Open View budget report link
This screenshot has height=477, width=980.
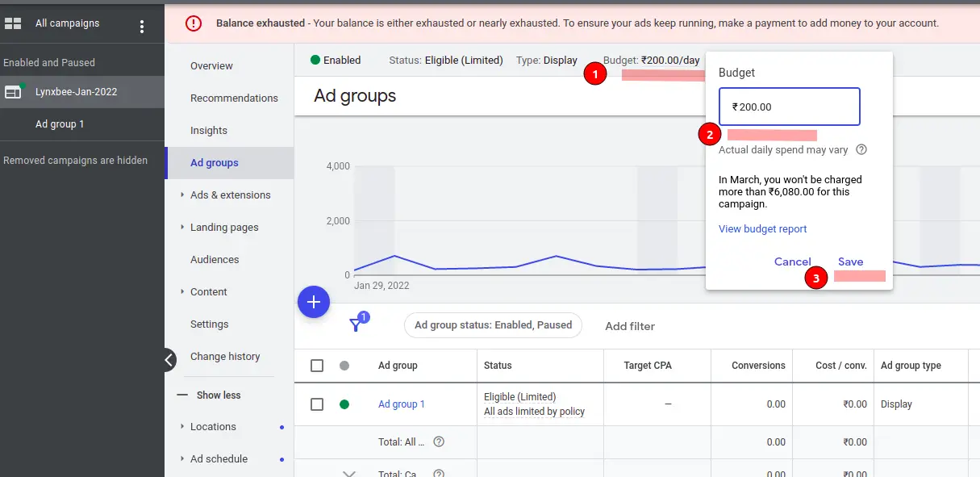pyautogui.click(x=762, y=229)
